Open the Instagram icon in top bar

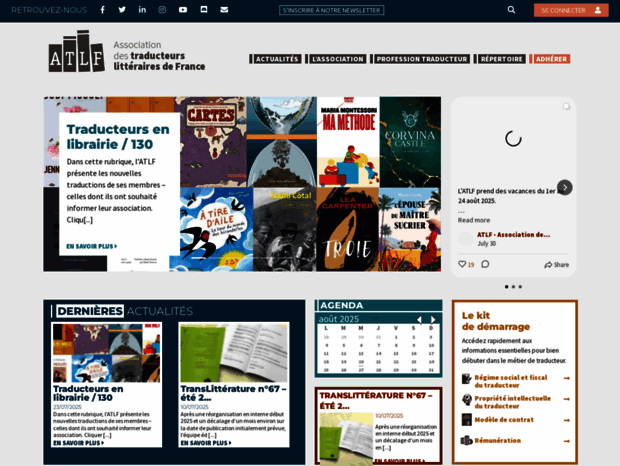tap(162, 10)
